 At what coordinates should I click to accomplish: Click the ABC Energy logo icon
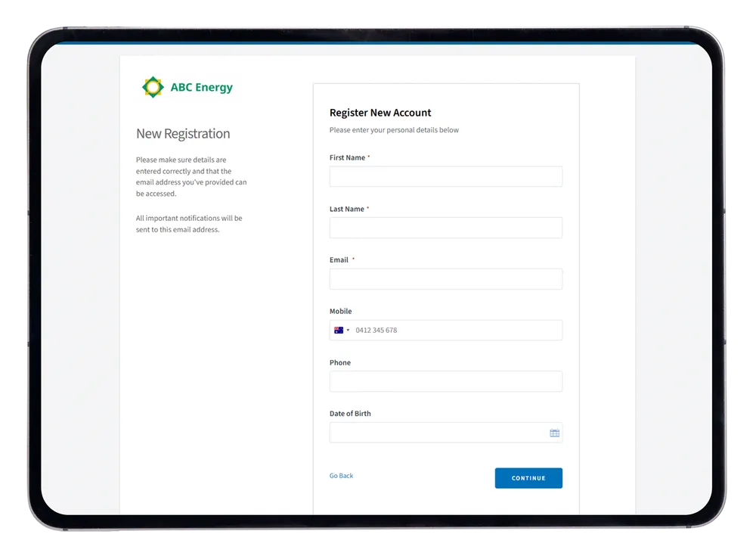tap(153, 87)
